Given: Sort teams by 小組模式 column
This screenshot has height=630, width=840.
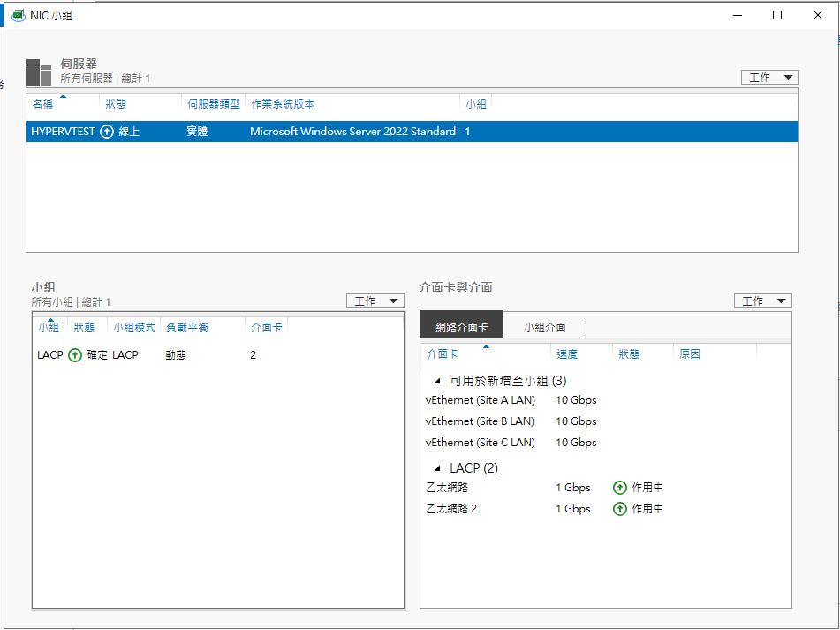Looking at the screenshot, I should 134,327.
